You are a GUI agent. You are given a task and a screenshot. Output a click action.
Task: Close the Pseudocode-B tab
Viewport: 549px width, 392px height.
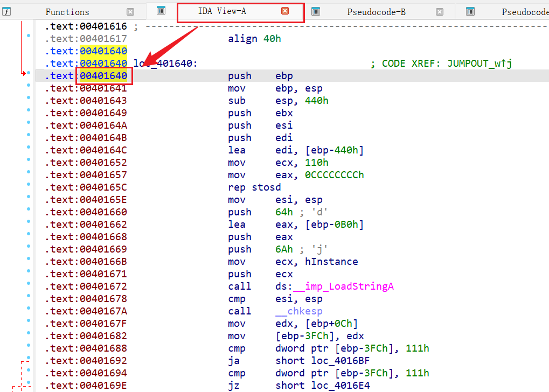pos(440,12)
